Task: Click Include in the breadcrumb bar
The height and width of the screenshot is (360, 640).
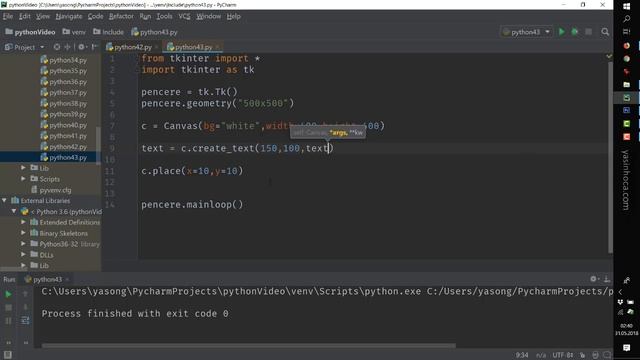Action: tap(108, 32)
